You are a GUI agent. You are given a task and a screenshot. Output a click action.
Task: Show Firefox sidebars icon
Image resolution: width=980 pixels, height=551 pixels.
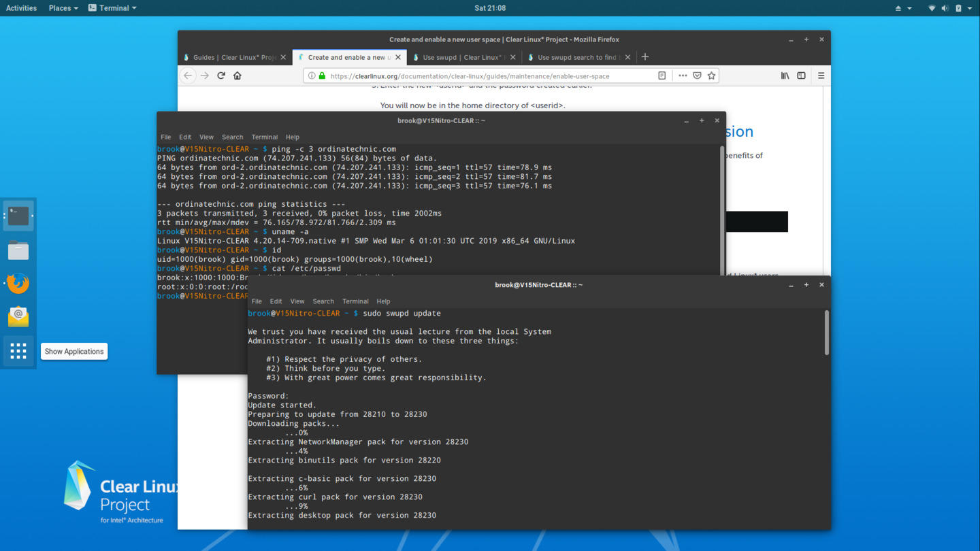[801, 76]
